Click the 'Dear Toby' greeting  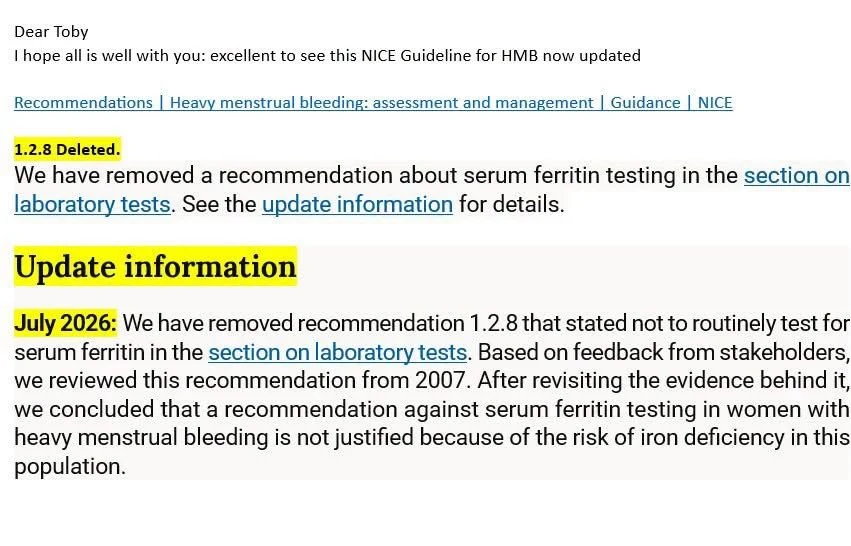click(51, 31)
